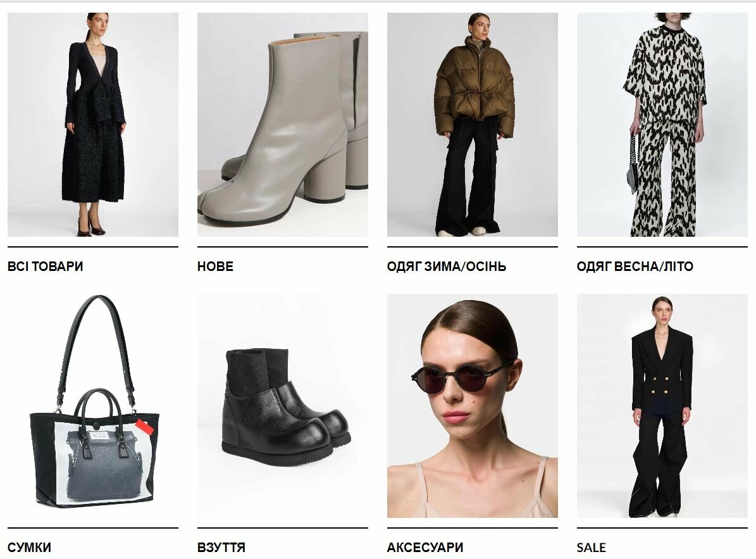Select the round sunglasses model photo

point(473,406)
